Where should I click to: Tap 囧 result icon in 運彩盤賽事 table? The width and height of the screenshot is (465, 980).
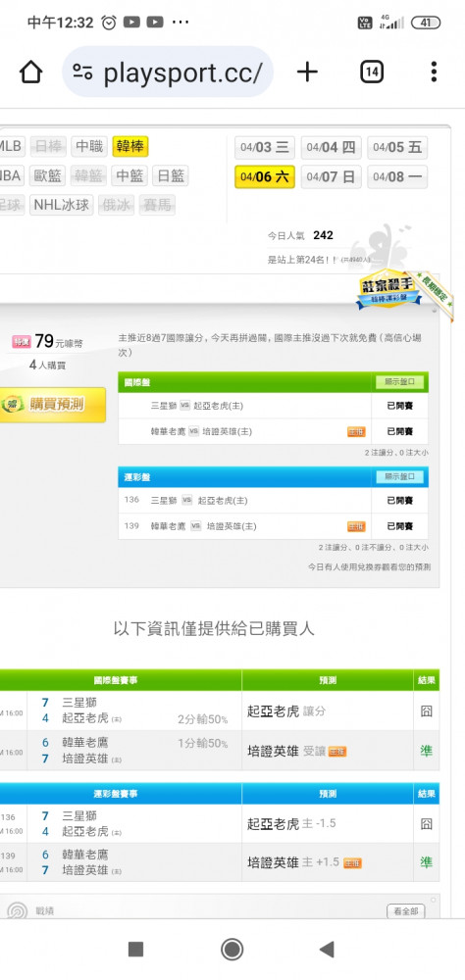pyautogui.click(x=426, y=824)
